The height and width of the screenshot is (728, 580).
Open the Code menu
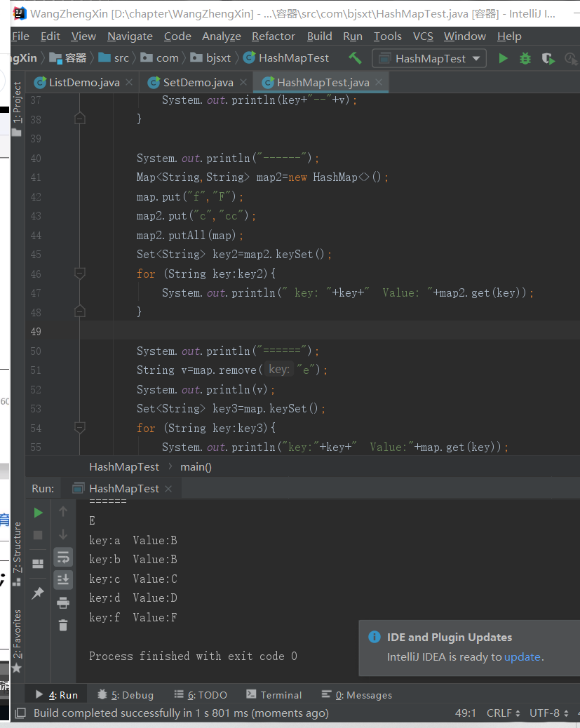point(177,36)
